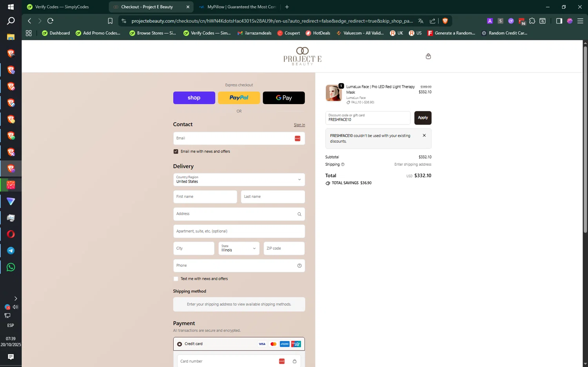Close the Checkout - Project E Beauty tab
The height and width of the screenshot is (367, 588).
pyautogui.click(x=188, y=7)
